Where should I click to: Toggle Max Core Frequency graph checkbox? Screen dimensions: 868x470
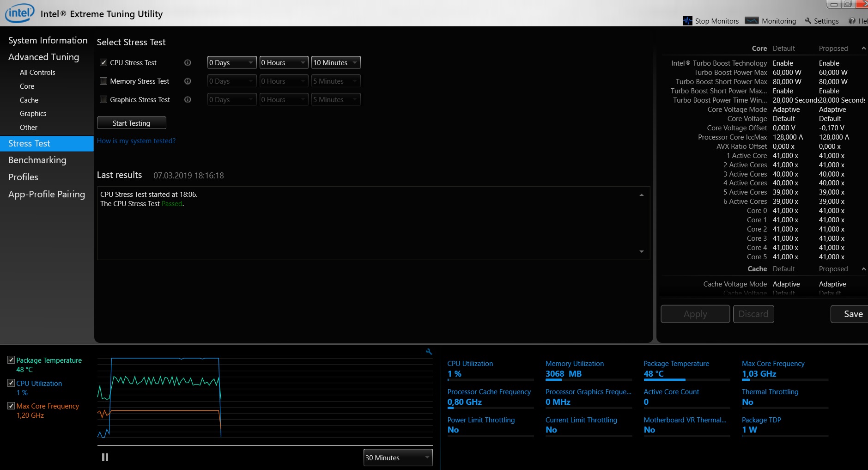(x=11, y=405)
